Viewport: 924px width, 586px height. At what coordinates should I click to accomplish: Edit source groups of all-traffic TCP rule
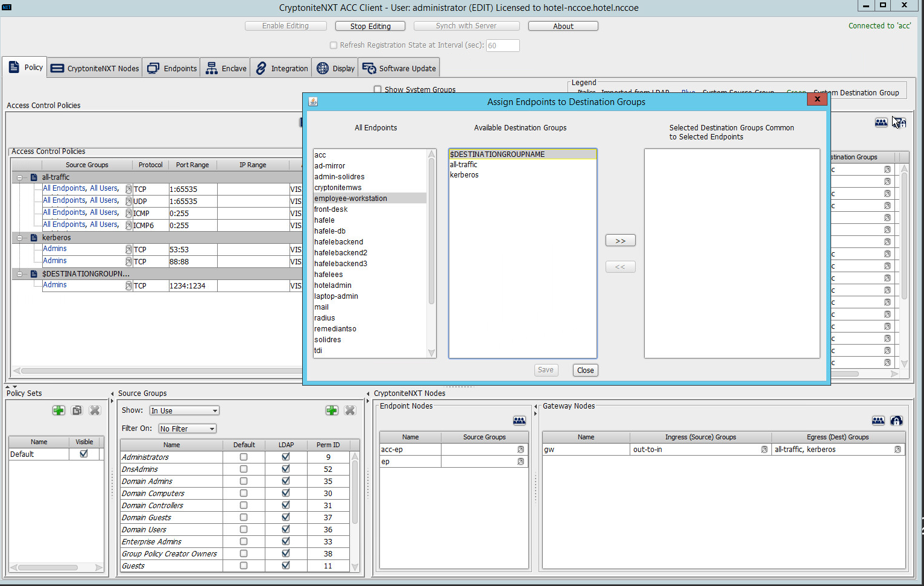(x=128, y=189)
